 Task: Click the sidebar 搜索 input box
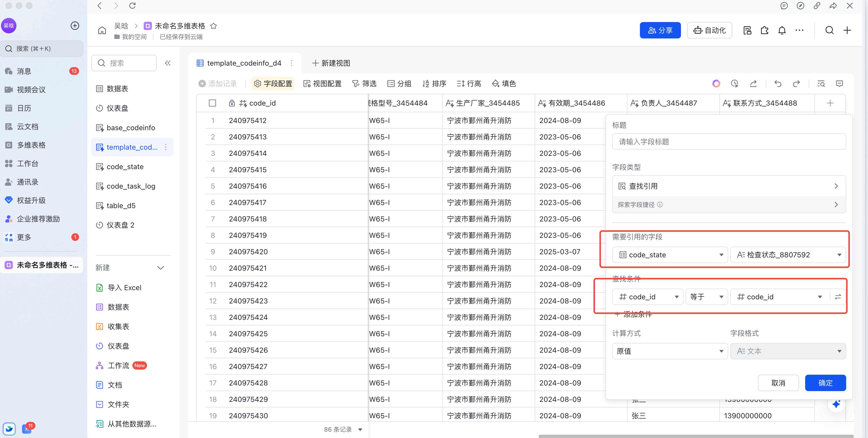[124, 63]
